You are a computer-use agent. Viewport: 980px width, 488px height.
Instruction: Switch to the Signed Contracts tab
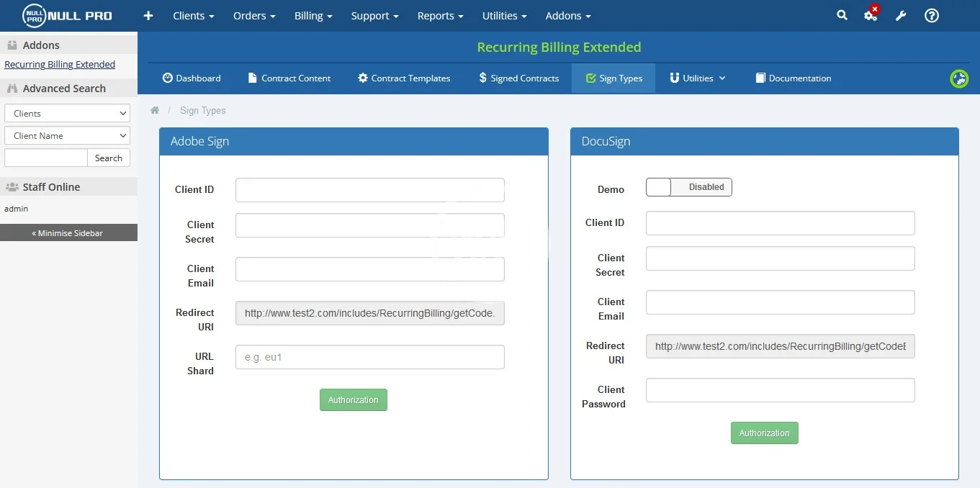coord(518,78)
